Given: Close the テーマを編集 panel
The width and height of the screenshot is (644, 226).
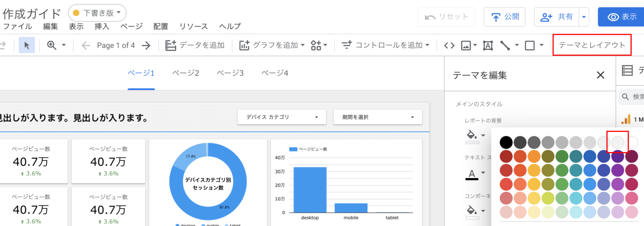Looking at the screenshot, I should click(x=600, y=75).
